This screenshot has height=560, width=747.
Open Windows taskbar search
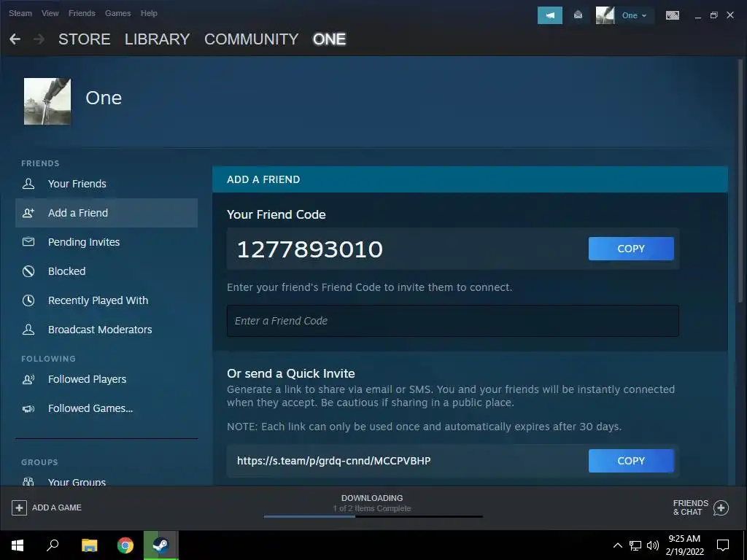(53, 545)
